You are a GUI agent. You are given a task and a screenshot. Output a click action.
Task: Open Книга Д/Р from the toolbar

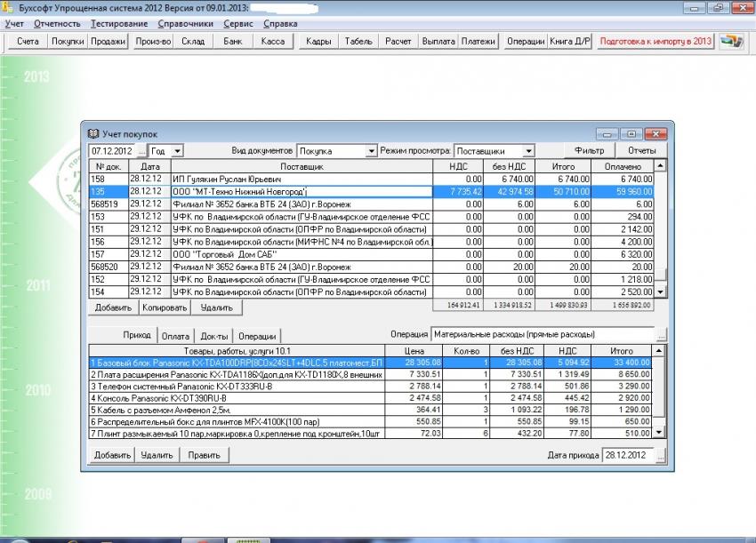(570, 41)
